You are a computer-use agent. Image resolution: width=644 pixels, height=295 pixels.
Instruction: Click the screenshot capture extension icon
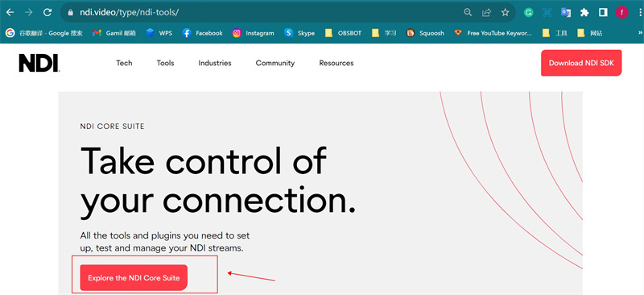tap(547, 12)
